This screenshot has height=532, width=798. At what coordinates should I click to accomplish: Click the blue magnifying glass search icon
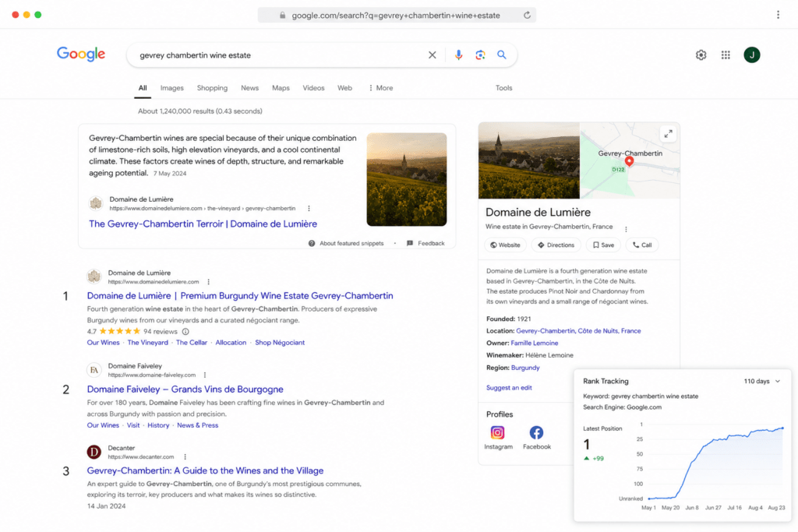click(502, 55)
